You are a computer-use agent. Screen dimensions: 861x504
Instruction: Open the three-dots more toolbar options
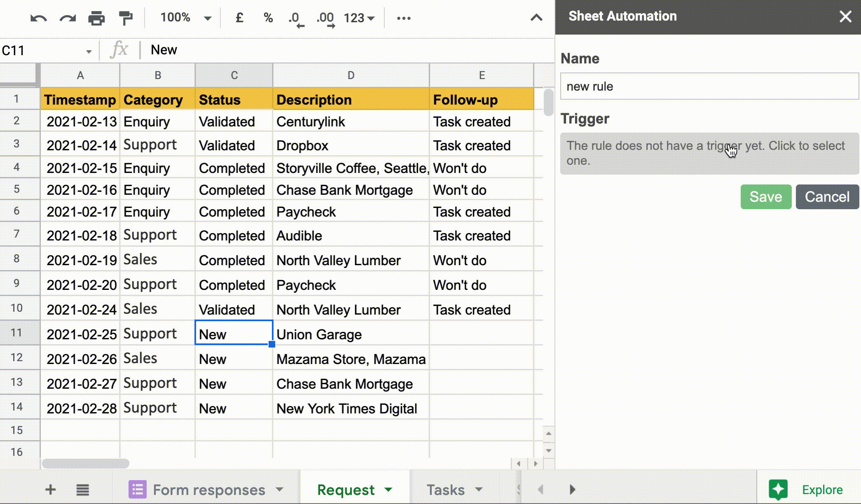coord(403,18)
